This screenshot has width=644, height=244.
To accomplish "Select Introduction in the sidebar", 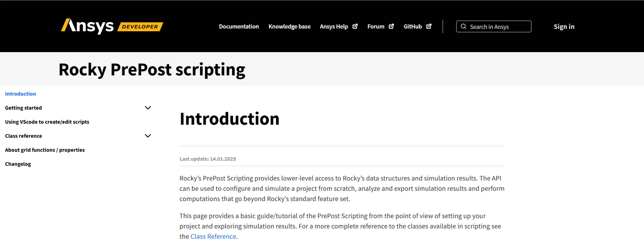I will (20, 94).
